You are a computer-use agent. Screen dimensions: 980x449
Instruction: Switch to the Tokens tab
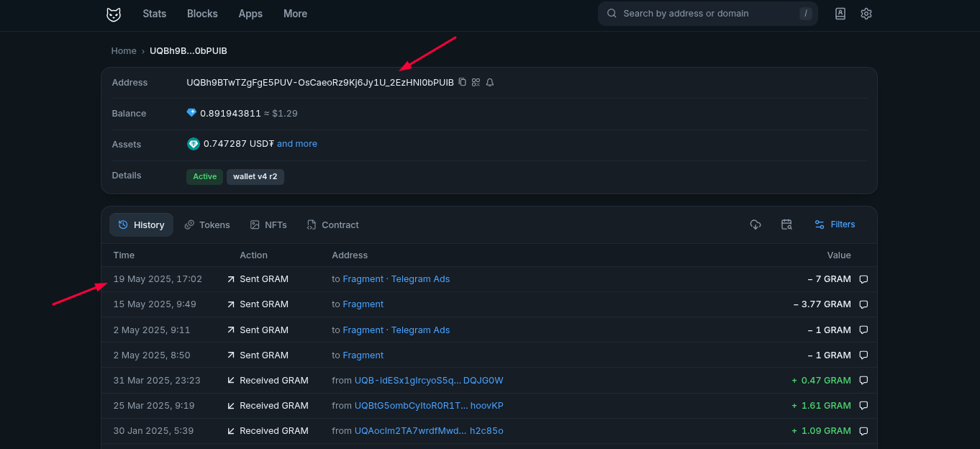click(207, 224)
